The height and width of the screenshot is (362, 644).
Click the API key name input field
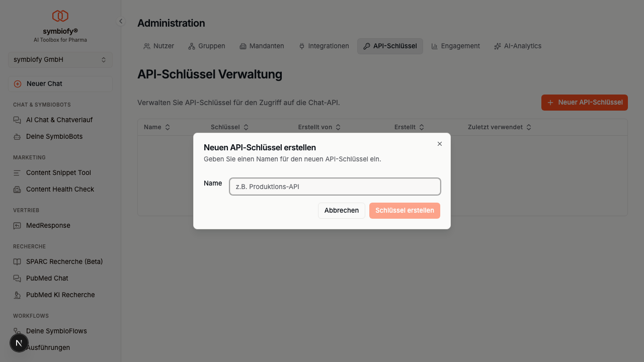pos(335,186)
